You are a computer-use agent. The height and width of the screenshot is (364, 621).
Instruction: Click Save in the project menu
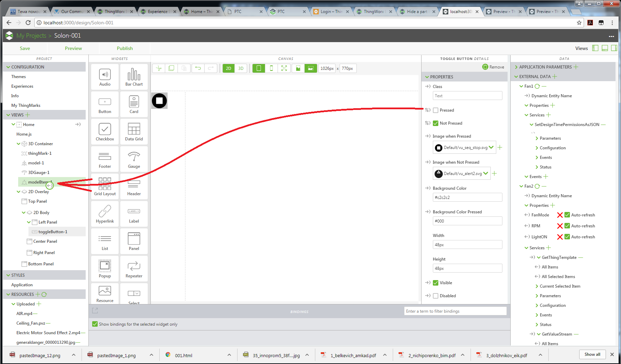(25, 48)
